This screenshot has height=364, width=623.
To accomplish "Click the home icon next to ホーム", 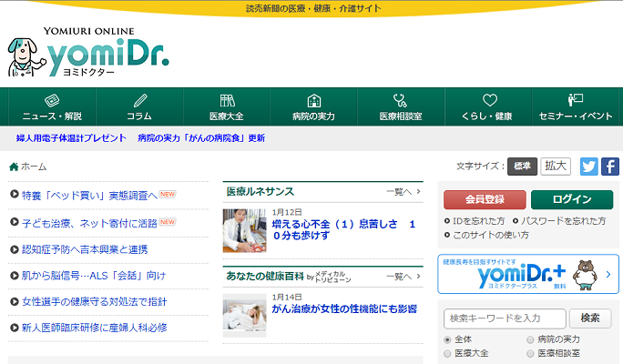I will (14, 167).
